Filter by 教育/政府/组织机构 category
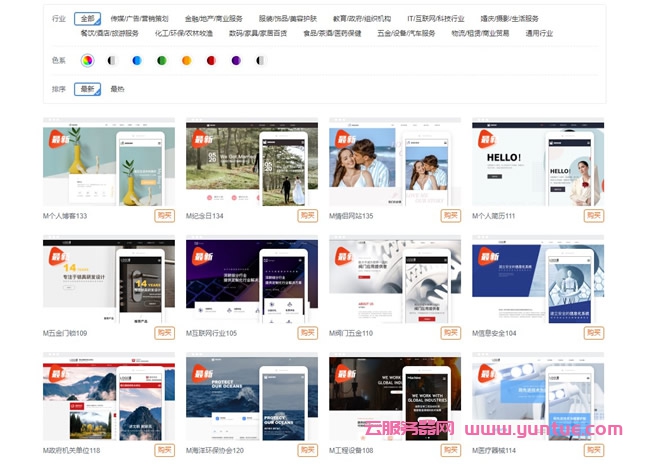Image resolution: width=650 pixels, height=465 pixels. [362, 18]
